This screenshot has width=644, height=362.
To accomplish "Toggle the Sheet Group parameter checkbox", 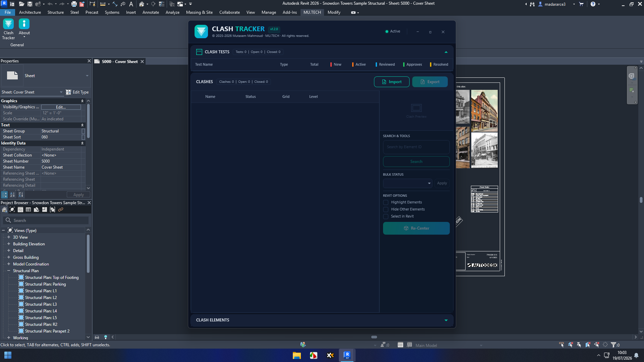I will point(84,131).
